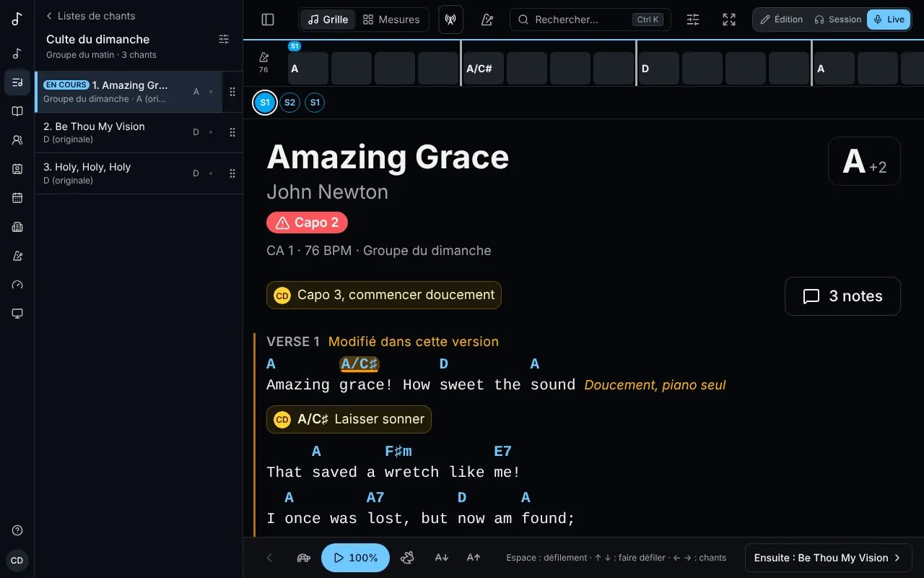Click the drag handle for Be Thou My Vision
This screenshot has height=578, width=924.
tap(232, 132)
